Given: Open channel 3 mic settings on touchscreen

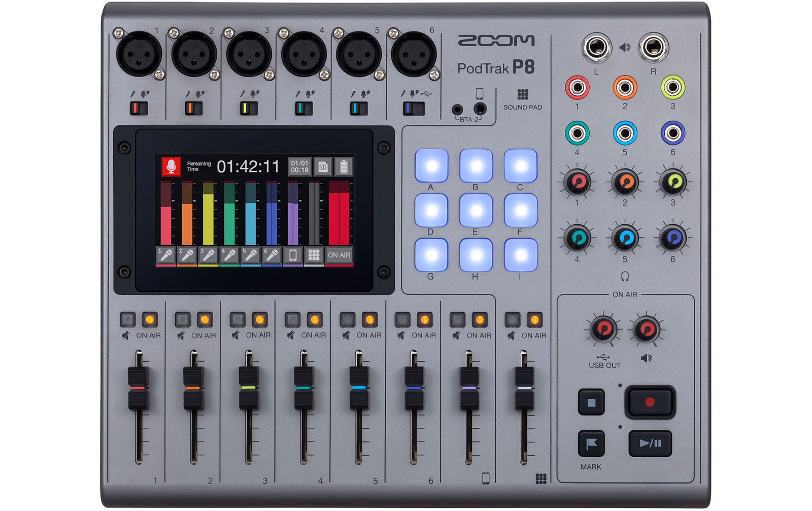Looking at the screenshot, I should 208,255.
